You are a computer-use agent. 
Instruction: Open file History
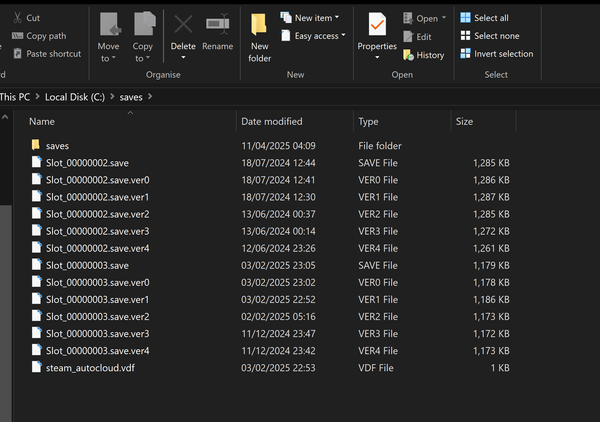[x=430, y=55]
